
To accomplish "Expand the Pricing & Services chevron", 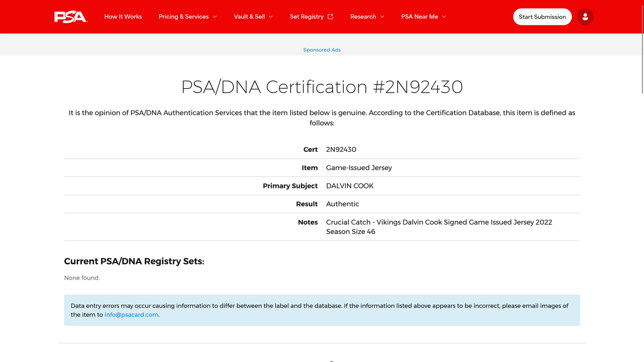I will pos(214,17).
